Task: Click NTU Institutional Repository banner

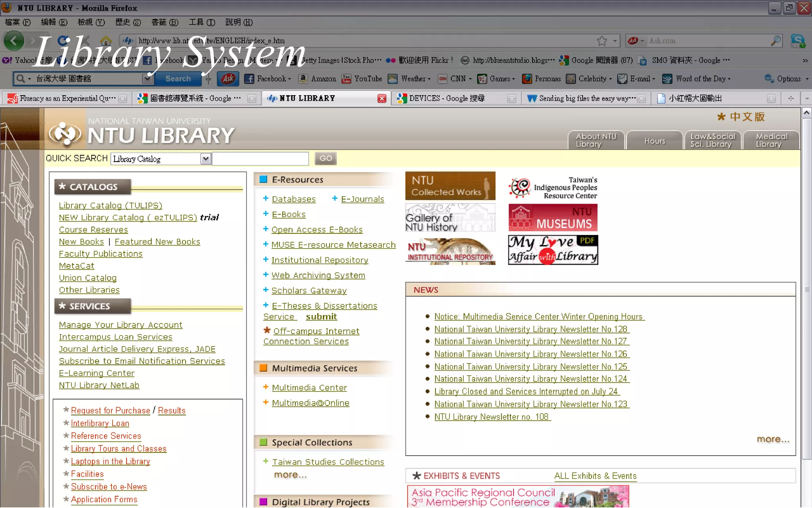Action: pyautogui.click(x=450, y=251)
